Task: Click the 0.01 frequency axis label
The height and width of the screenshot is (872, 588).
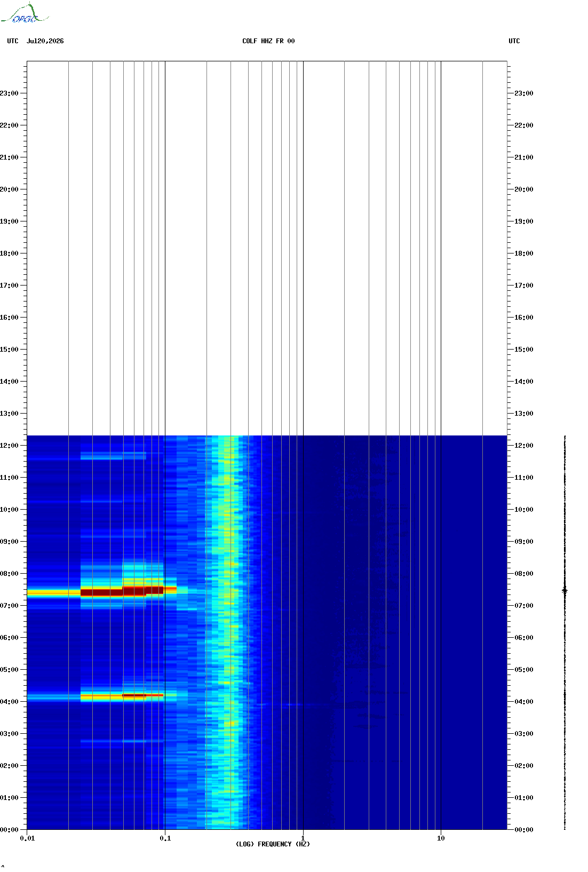Action: (27, 838)
